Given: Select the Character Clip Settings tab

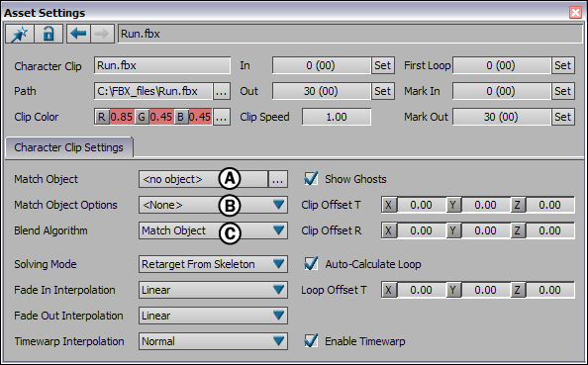Looking at the screenshot, I should [68, 147].
